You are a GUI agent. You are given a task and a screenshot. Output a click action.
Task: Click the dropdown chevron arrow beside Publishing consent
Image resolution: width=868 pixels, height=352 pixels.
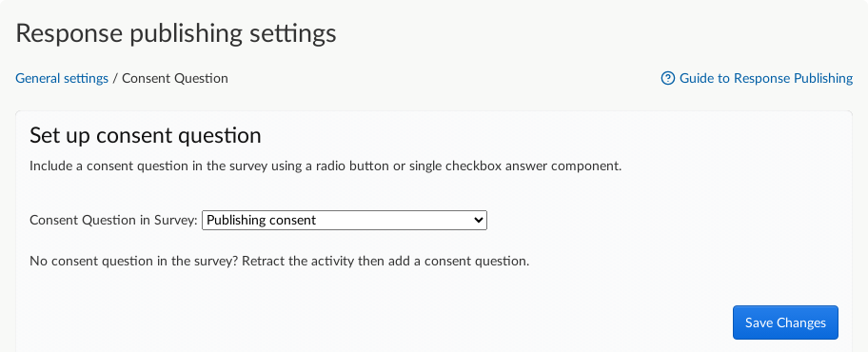pyautogui.click(x=479, y=221)
